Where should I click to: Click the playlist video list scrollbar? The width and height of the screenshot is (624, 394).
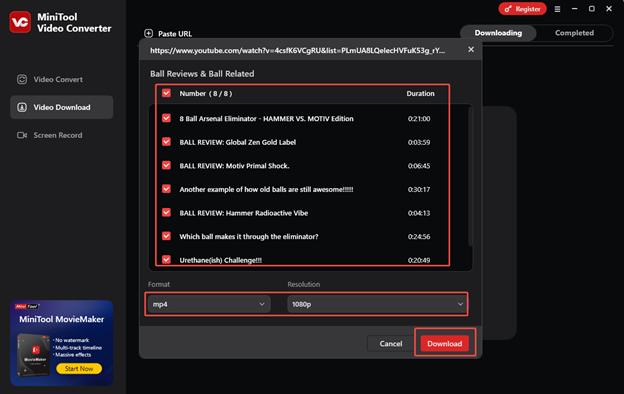(x=470, y=177)
